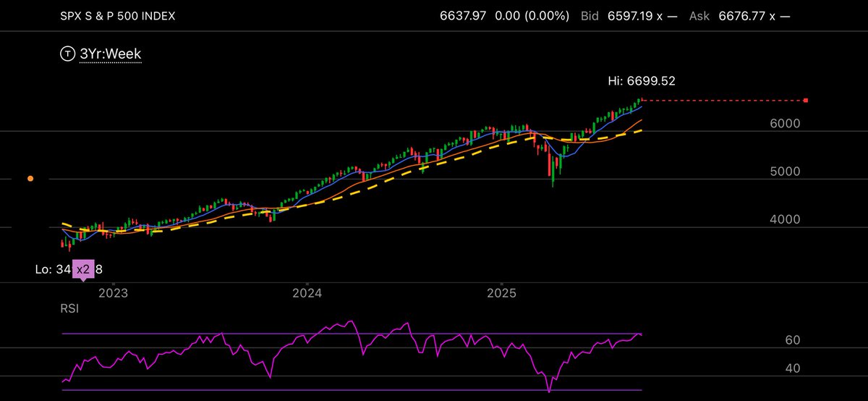Image resolution: width=868 pixels, height=401 pixels.
Task: Click the Lo: low price label
Action: (70, 269)
